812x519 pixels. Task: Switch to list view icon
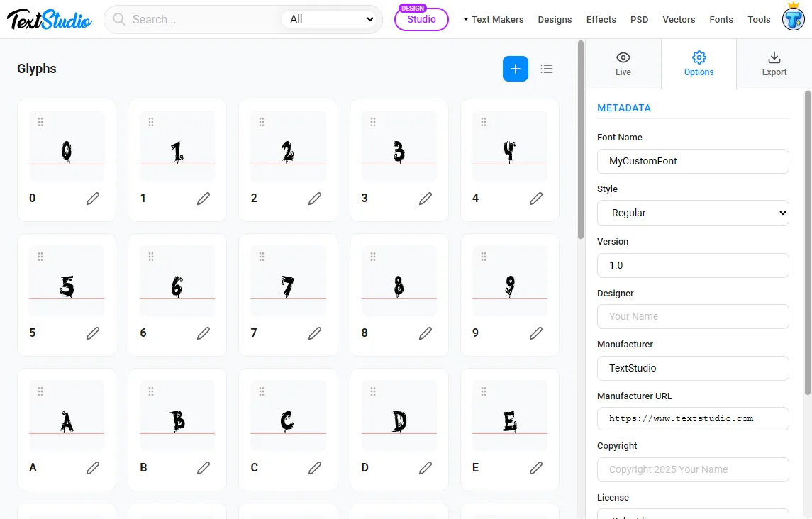(547, 69)
